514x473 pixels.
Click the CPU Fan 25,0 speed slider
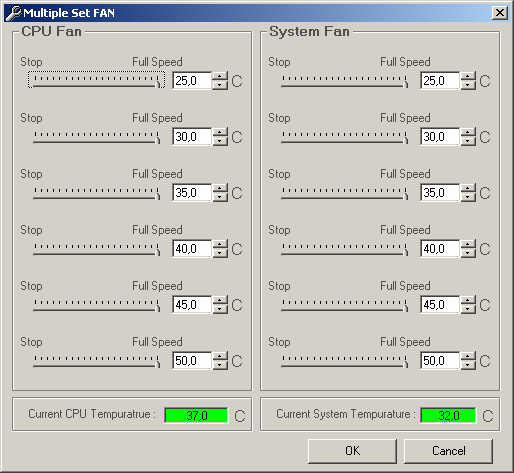96,80
